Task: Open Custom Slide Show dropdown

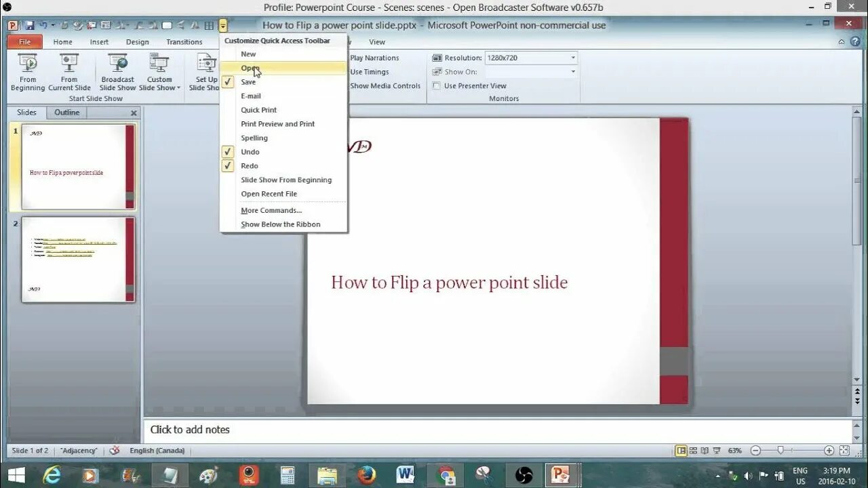Action: pos(159,73)
